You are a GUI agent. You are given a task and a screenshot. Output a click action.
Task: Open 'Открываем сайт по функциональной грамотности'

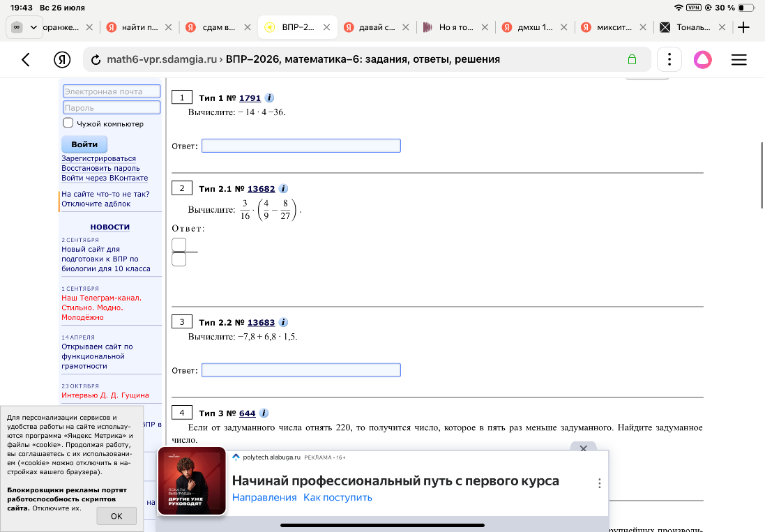[97, 356]
